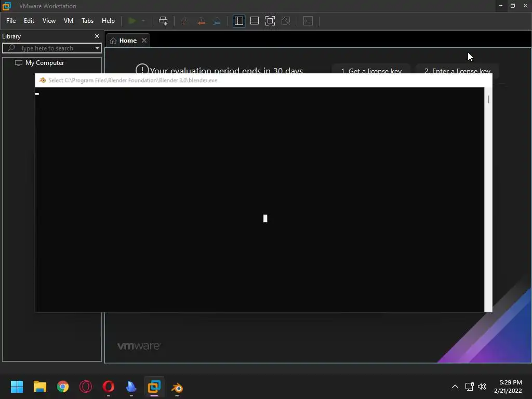
Task: Open the Snapshot Manager toolbar icon
Action: 217,21
